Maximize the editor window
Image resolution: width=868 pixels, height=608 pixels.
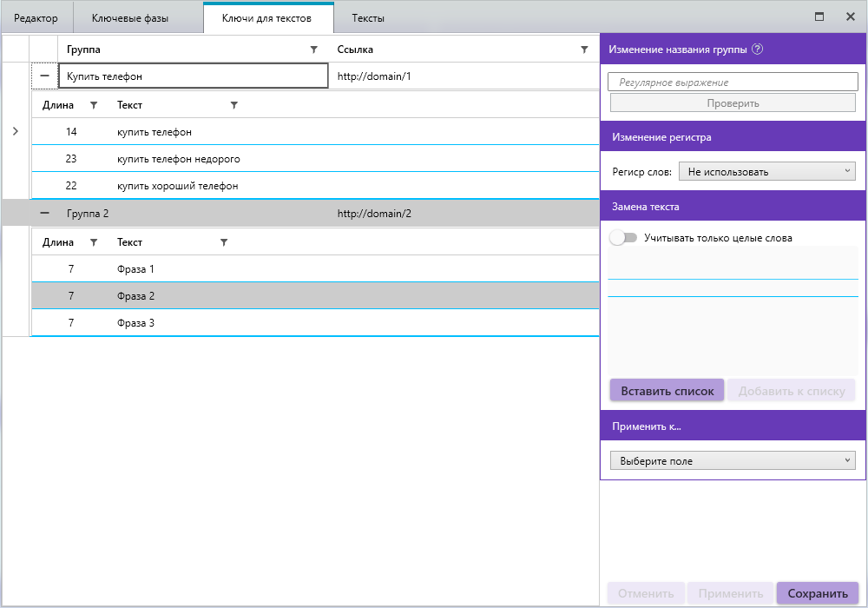[x=819, y=17]
